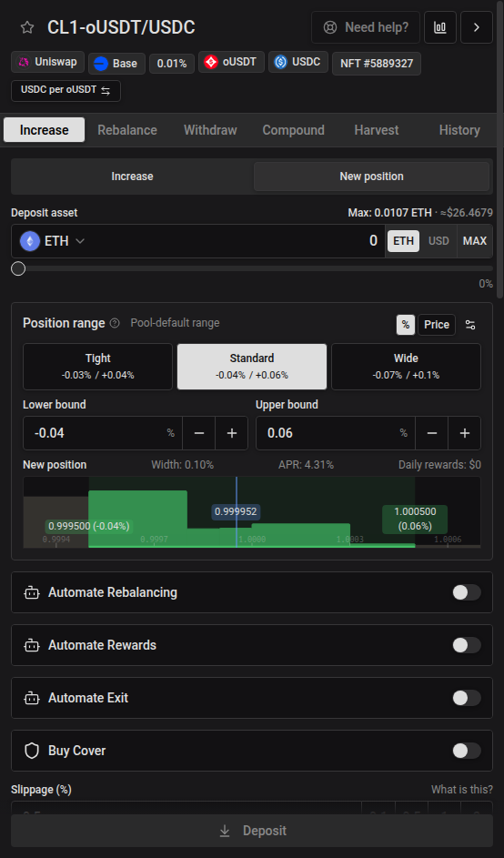Enable Automate Rewards toggle
Screen dimensions: 504x858
click(466, 645)
